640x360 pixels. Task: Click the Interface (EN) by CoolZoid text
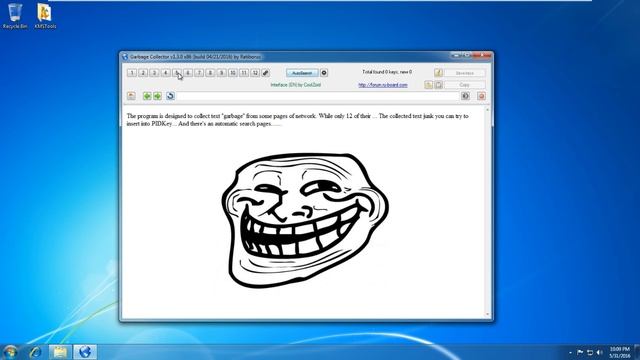(x=296, y=85)
